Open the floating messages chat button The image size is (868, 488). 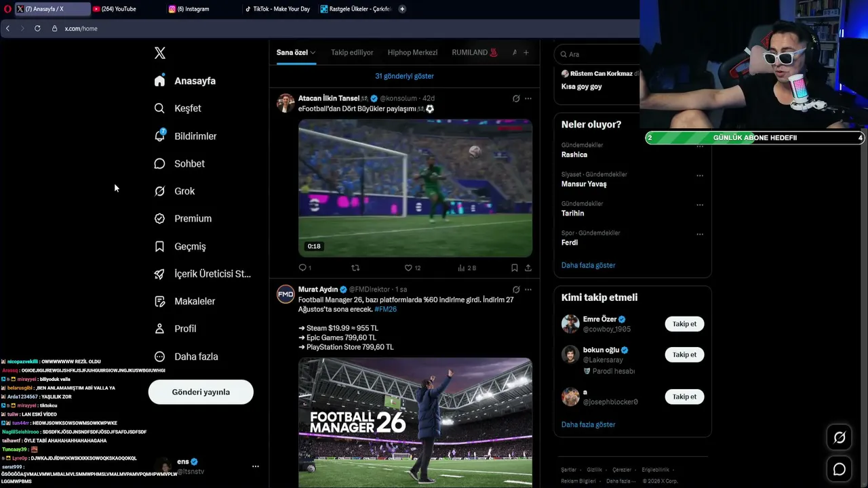point(840,469)
